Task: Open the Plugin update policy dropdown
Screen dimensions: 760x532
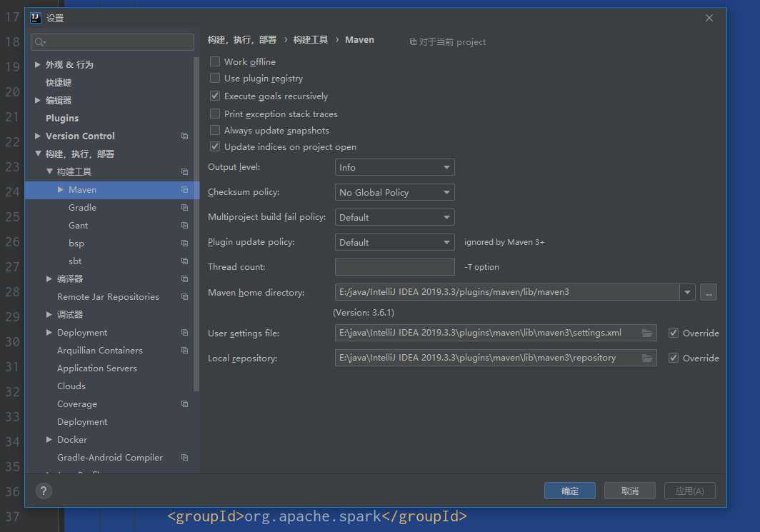Action: tap(394, 242)
